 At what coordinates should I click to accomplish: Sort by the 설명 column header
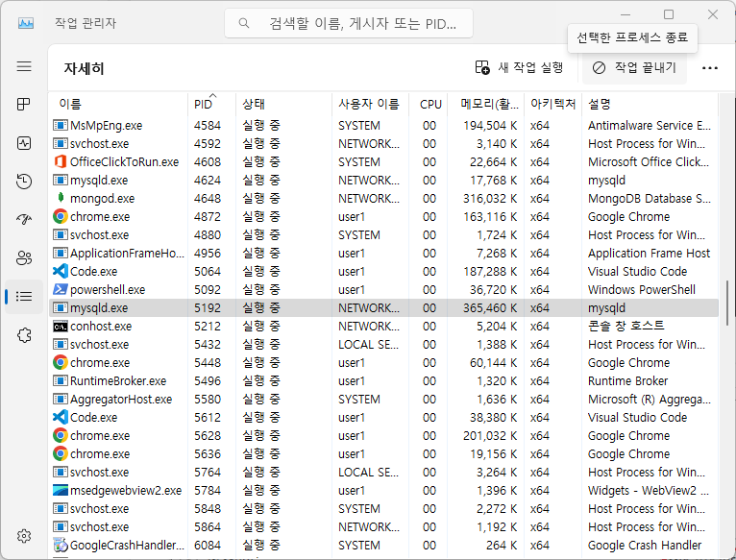(650, 104)
